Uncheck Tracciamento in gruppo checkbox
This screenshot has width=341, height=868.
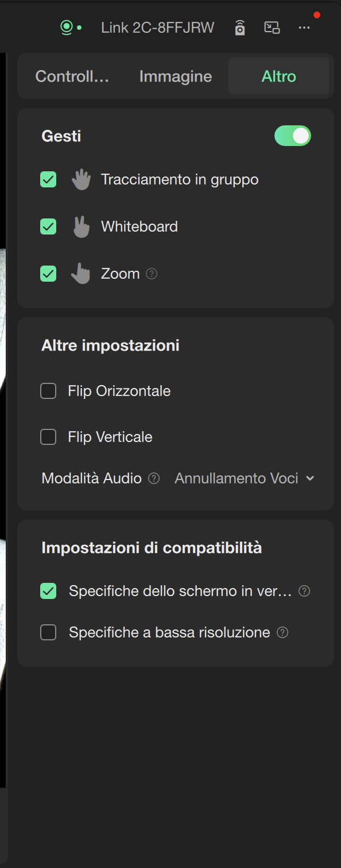tap(48, 180)
